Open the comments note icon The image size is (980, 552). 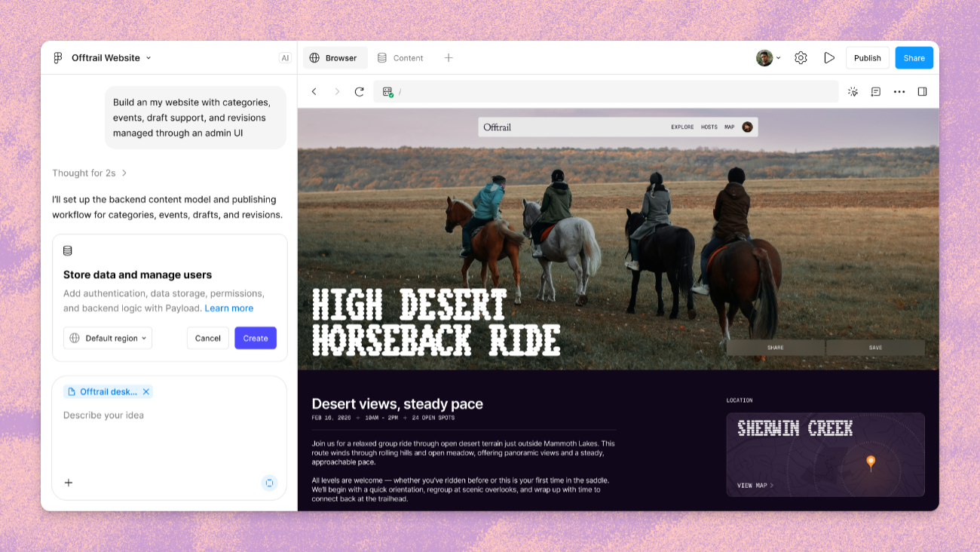click(876, 92)
